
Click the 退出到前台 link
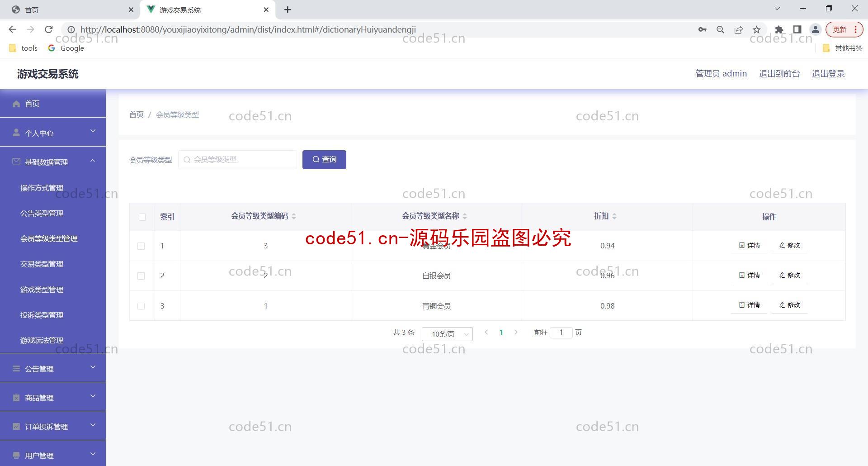(x=779, y=74)
